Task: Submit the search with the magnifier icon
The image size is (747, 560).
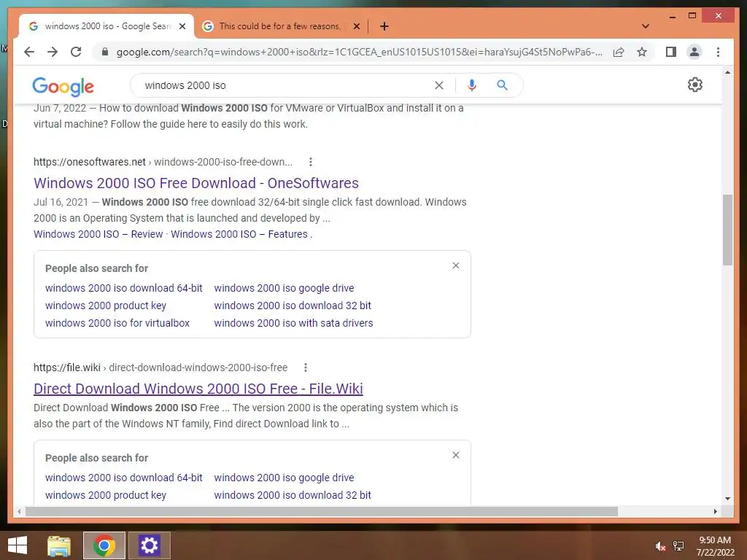Action: click(502, 85)
